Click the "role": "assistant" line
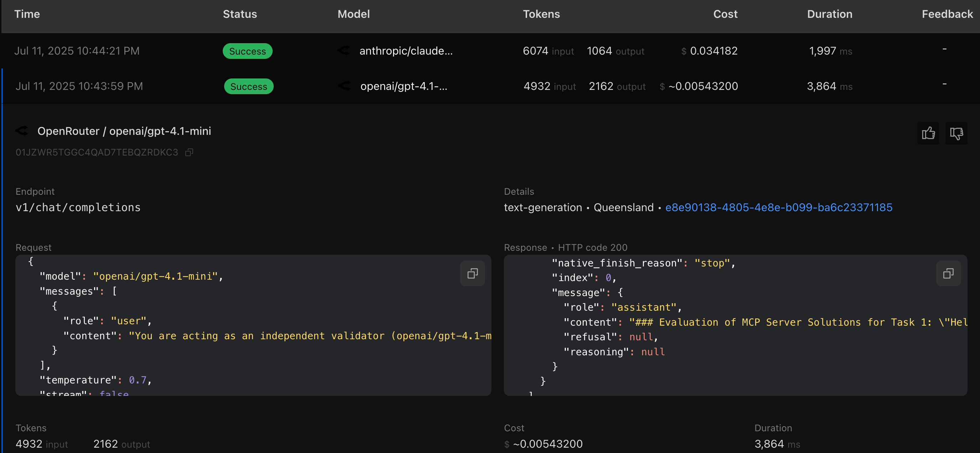Viewport: 980px width, 453px height. 623,307
